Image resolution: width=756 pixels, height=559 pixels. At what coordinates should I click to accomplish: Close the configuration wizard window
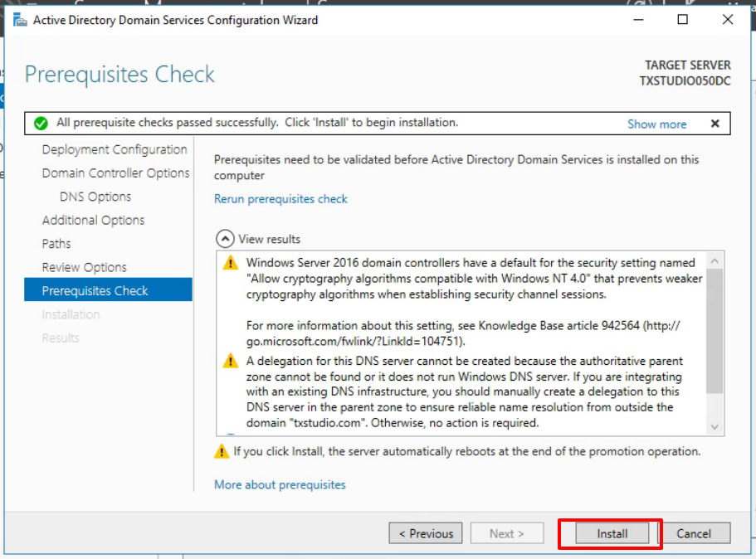click(x=728, y=19)
